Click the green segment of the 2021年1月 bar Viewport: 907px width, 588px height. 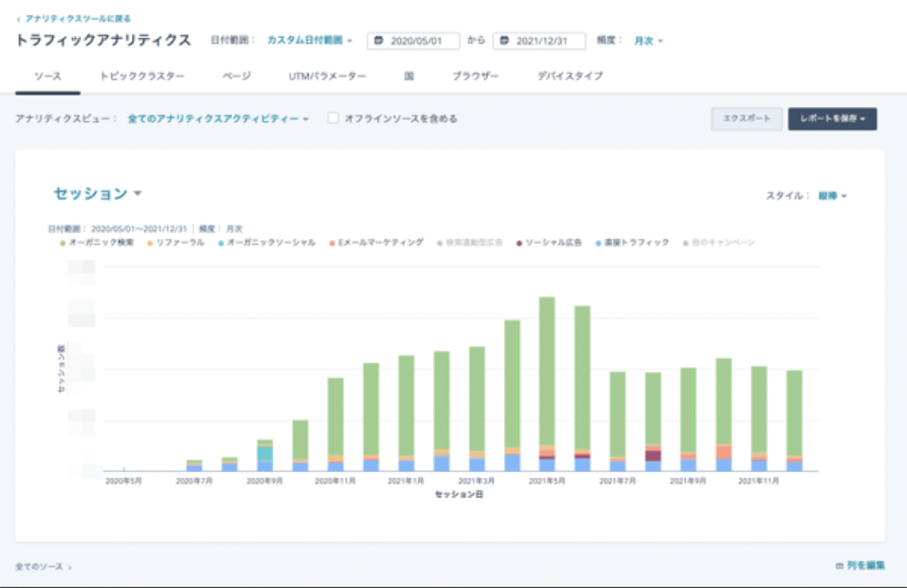tap(407, 406)
